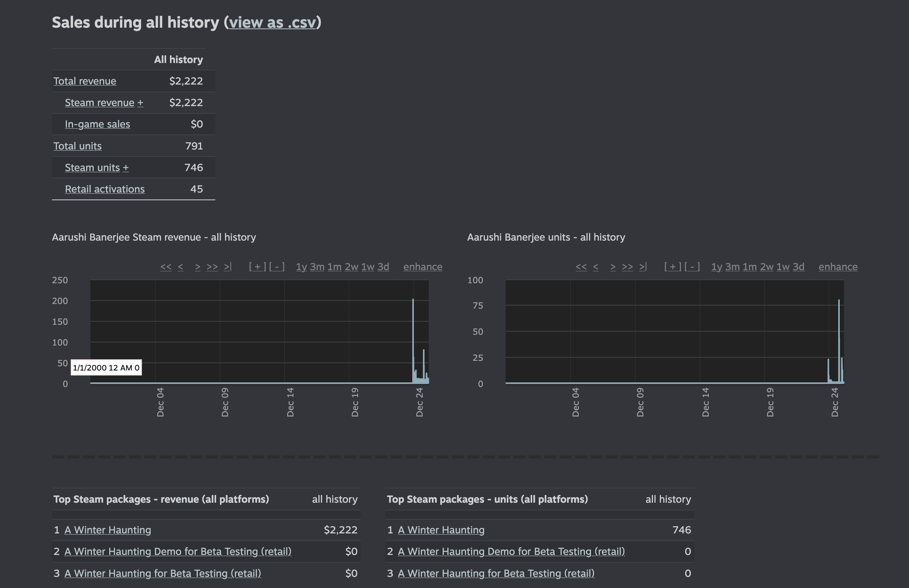
Task: Select 1m range on revenue chart
Action: coord(334,267)
